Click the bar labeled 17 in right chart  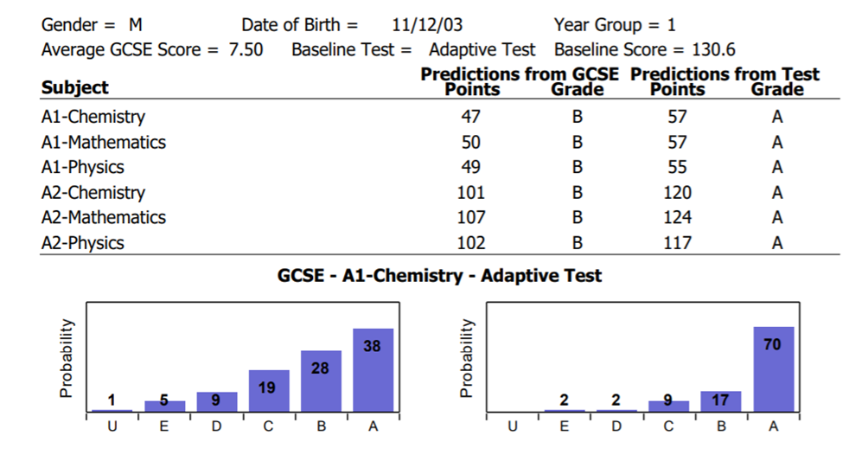tap(720, 401)
